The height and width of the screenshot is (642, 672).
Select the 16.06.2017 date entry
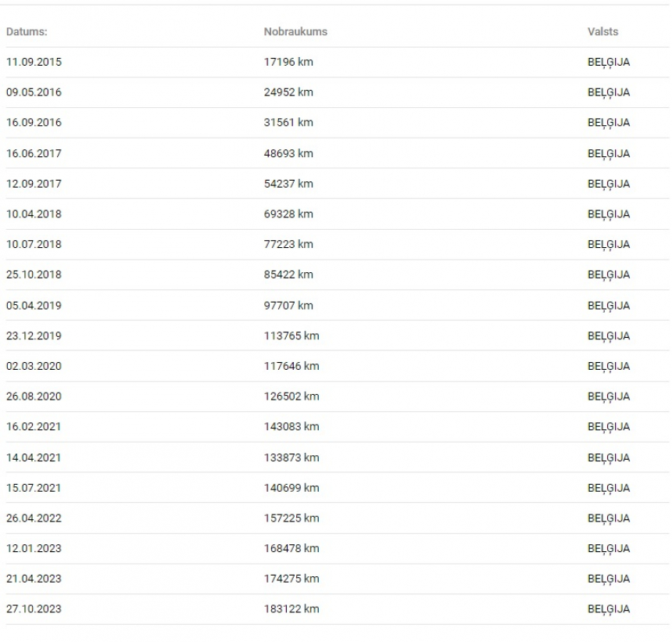[34, 153]
